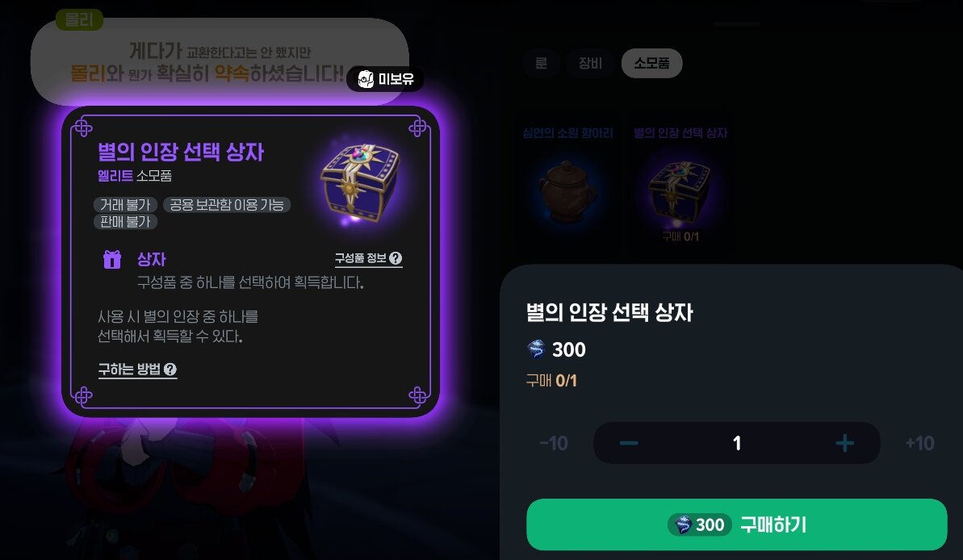Viewport: 963px width, 560px height.
Task: Click the question mark icon beside 구하는 방법
Action: (170, 369)
